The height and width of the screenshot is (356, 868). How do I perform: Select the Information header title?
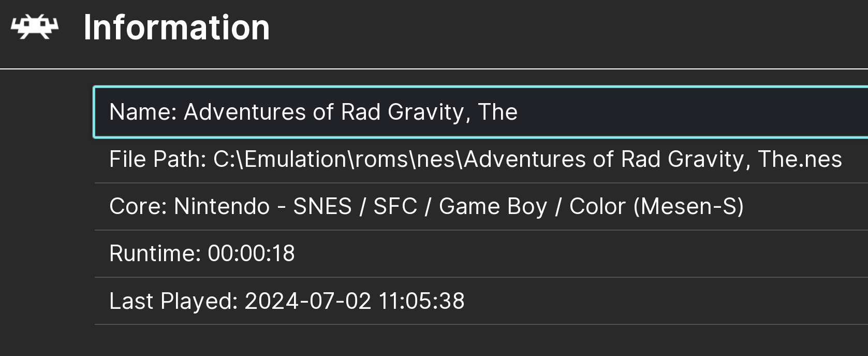click(x=176, y=27)
